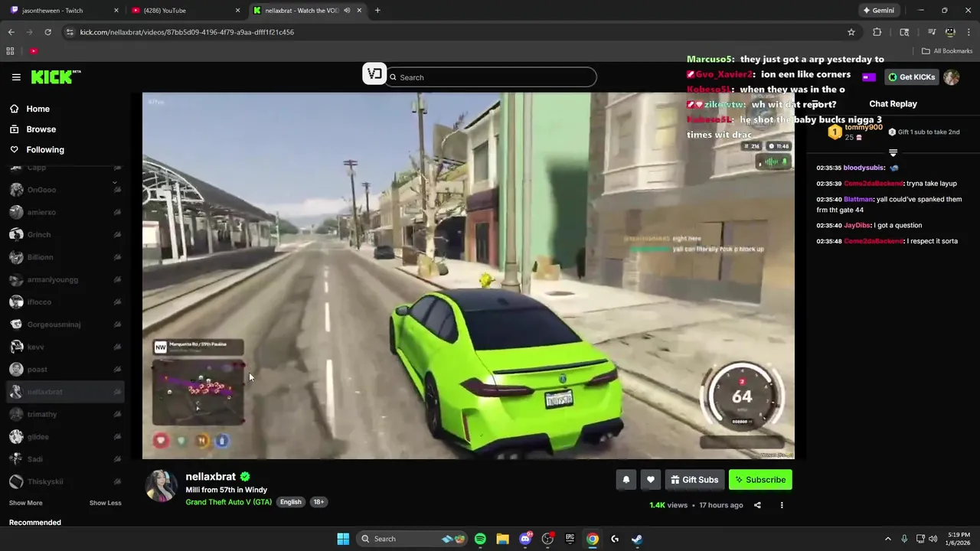Bookmark this page with the star icon
Screen dimensions: 980x551
tap(851, 32)
